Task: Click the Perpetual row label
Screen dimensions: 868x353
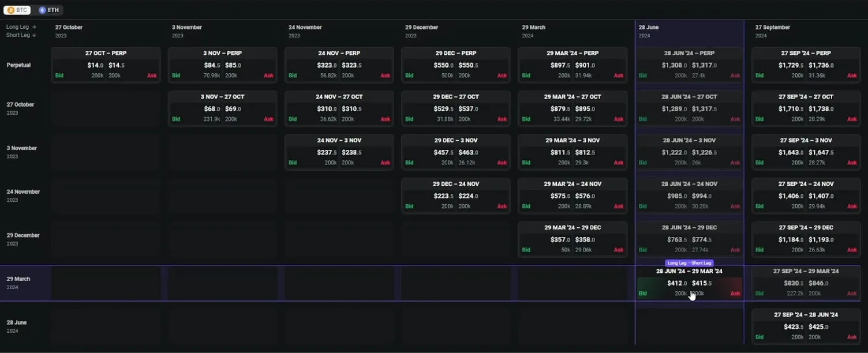Action: [x=18, y=65]
